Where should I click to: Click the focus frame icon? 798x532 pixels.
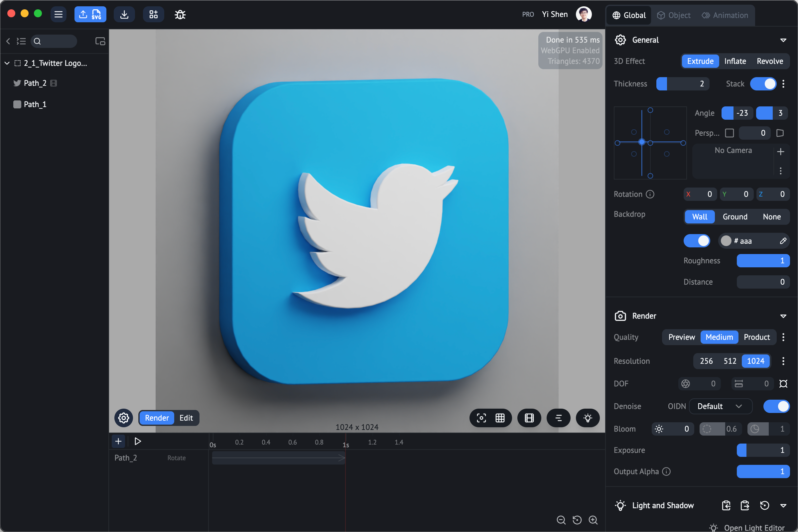pyautogui.click(x=481, y=418)
